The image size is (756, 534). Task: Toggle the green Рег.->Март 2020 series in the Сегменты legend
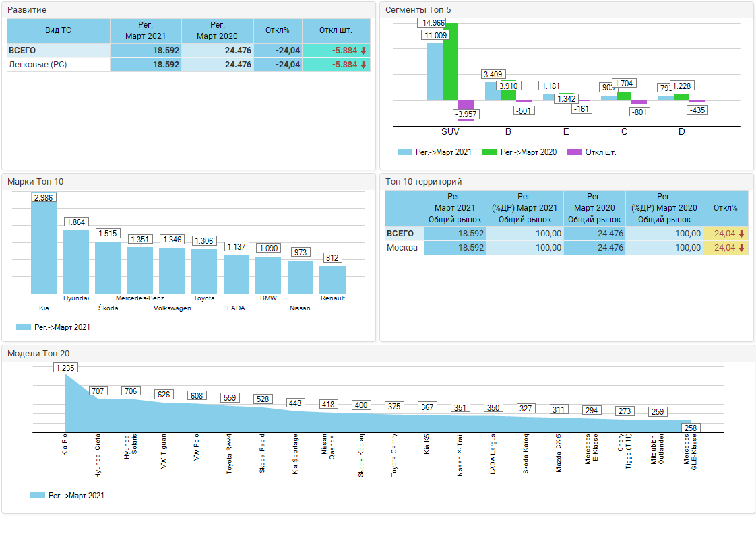coord(490,152)
